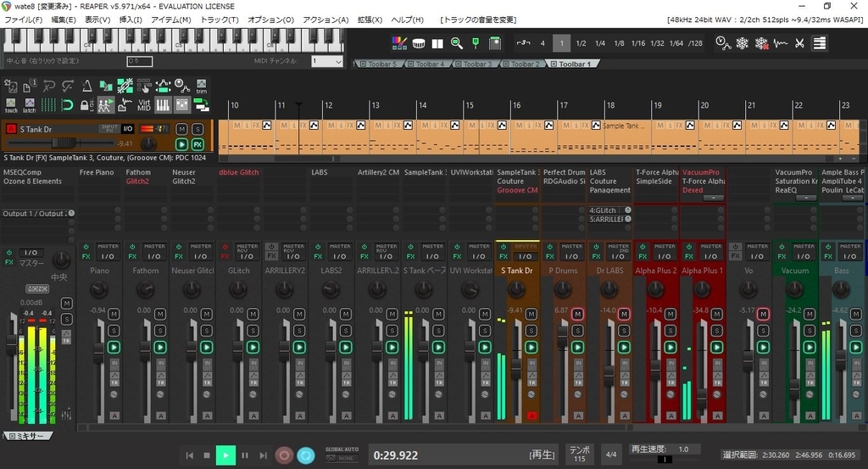
Task: Open Virtual MIDI keyboard Virt MID icon
Action: point(144,104)
